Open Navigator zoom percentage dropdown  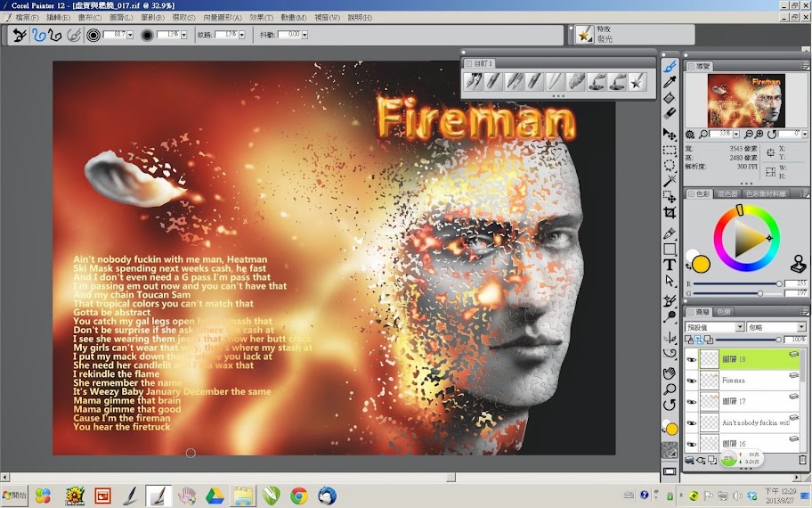pos(736,135)
